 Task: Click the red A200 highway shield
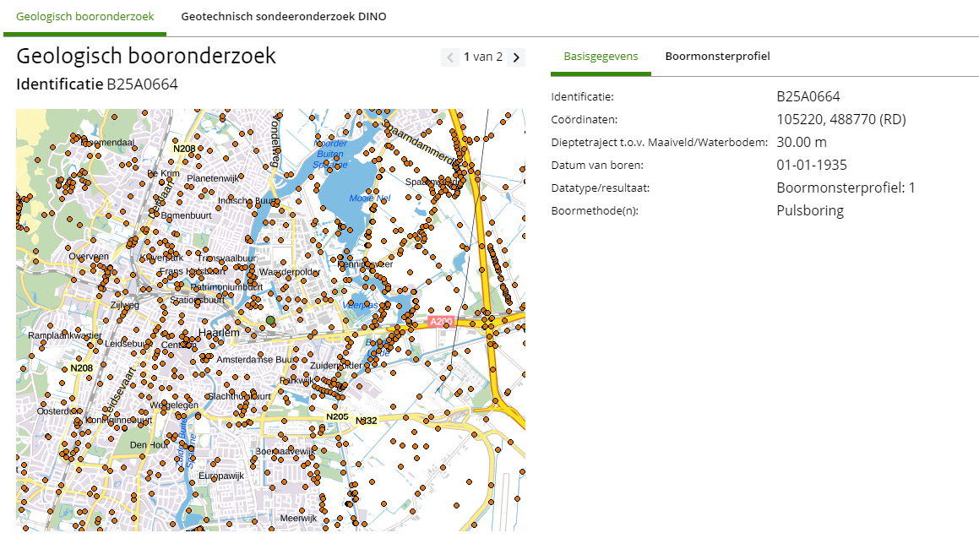(x=441, y=322)
